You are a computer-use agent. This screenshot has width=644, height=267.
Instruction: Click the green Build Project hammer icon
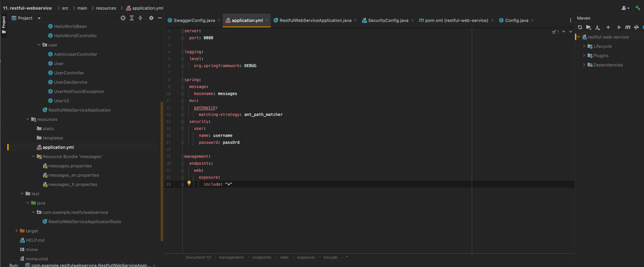(x=638, y=8)
